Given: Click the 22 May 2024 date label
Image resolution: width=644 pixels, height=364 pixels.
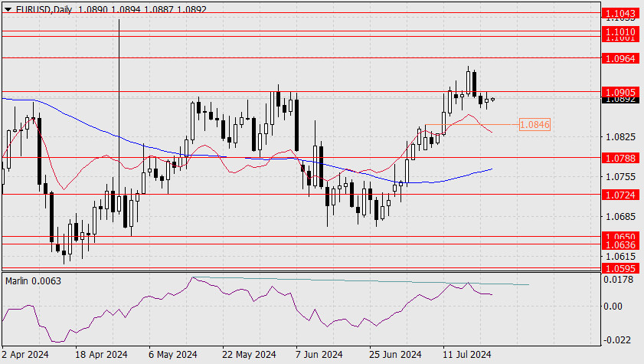Looking at the screenshot, I should [249, 355].
